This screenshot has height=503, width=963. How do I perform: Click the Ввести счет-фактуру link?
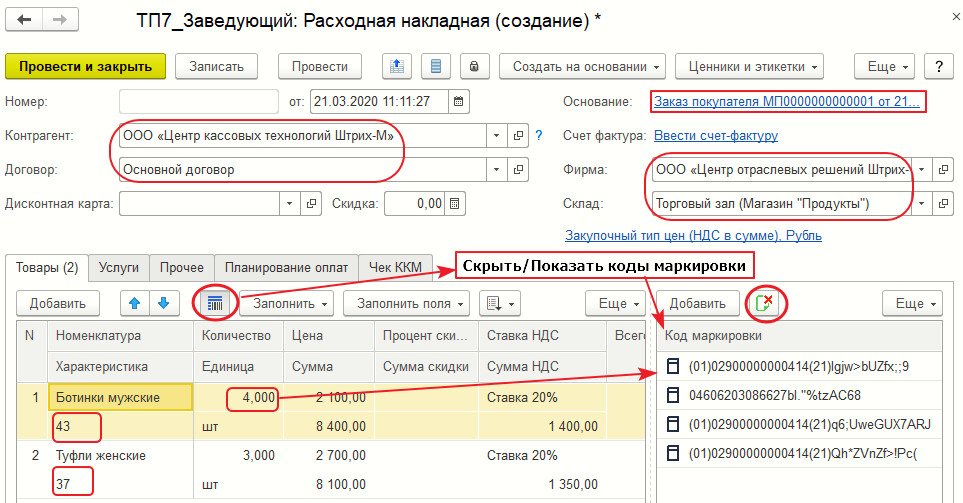point(715,136)
